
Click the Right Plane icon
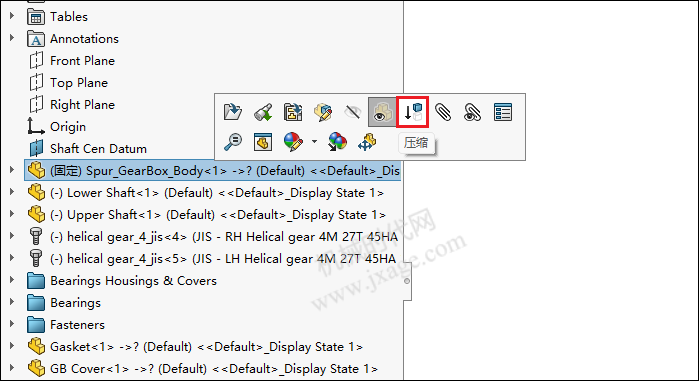coord(36,104)
